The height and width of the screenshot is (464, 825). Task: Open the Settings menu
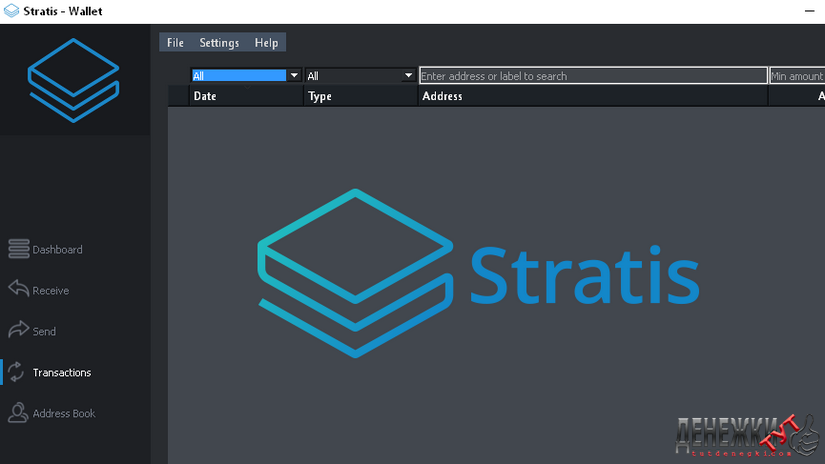pyautogui.click(x=219, y=43)
